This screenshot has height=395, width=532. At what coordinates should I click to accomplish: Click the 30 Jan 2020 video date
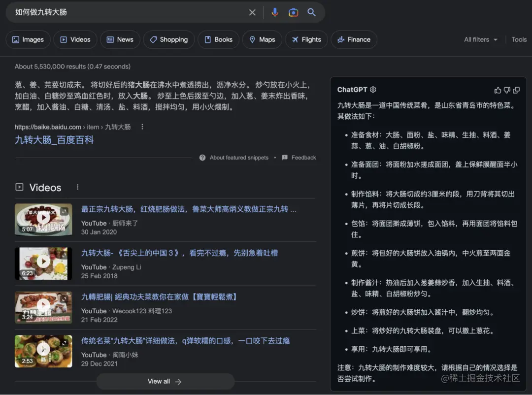point(99,232)
